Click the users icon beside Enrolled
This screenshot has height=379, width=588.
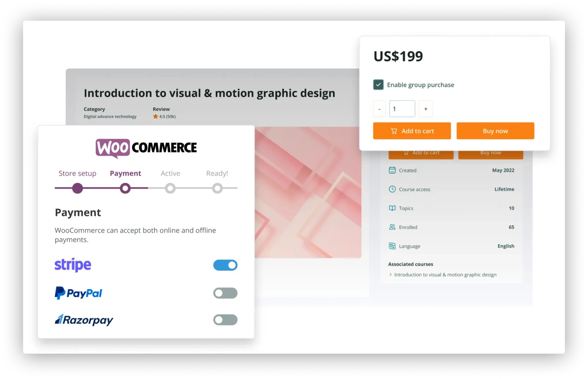(x=392, y=227)
